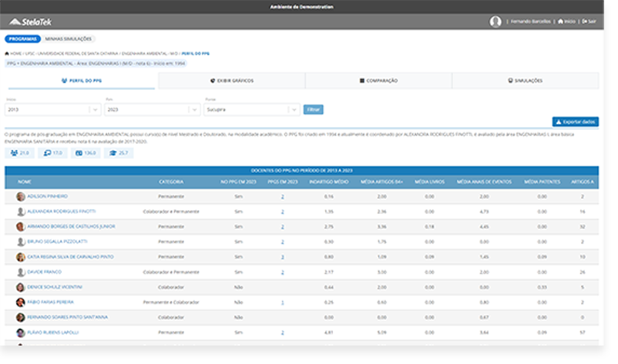Click the Exportar dados button

575,122
